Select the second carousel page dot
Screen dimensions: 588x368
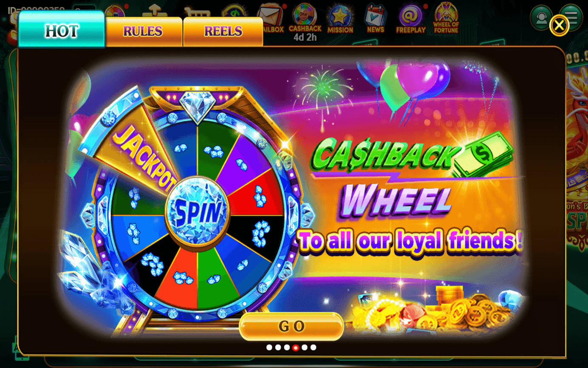pos(278,348)
